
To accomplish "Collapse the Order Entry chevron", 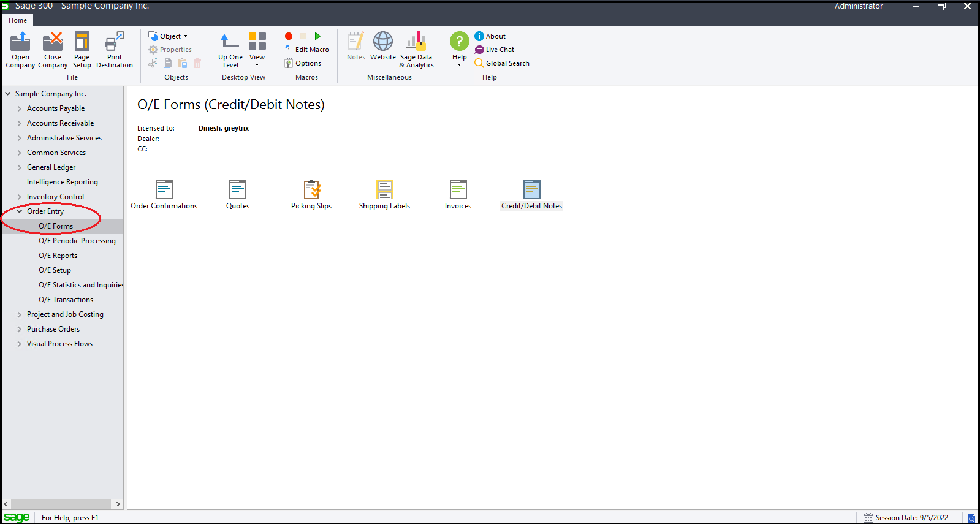I will tap(20, 211).
